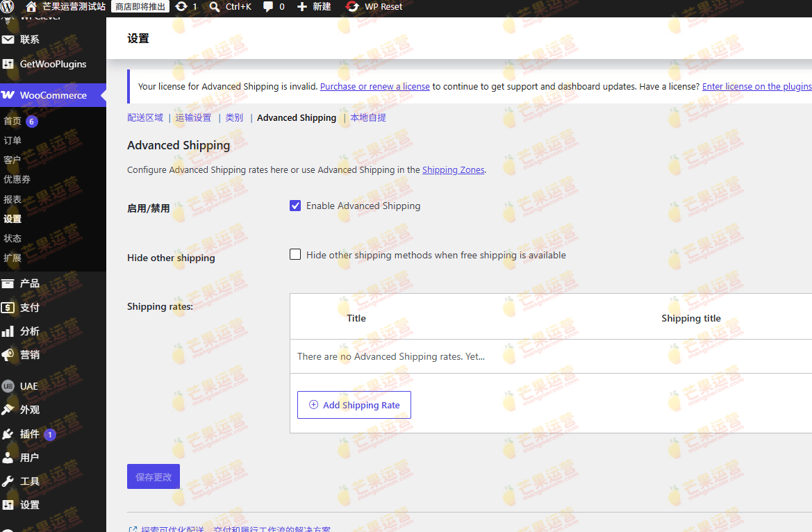Check Hide other shipping methods checkbox
812x532 pixels.
[x=295, y=254]
